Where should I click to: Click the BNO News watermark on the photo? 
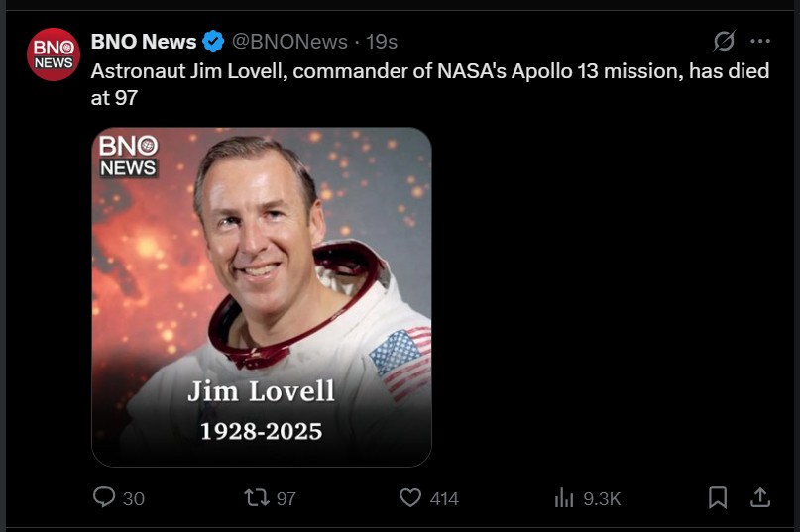click(129, 157)
